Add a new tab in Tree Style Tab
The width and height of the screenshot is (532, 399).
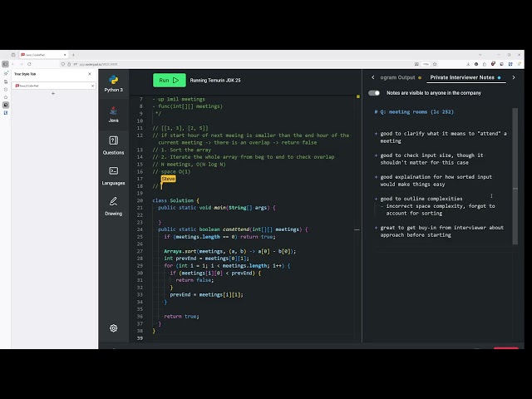pyautogui.click(x=53, y=93)
